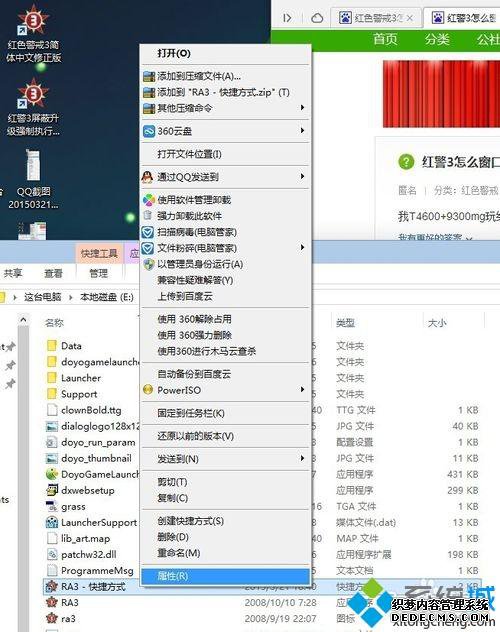Click the Launcher folder icon

pos(52,378)
